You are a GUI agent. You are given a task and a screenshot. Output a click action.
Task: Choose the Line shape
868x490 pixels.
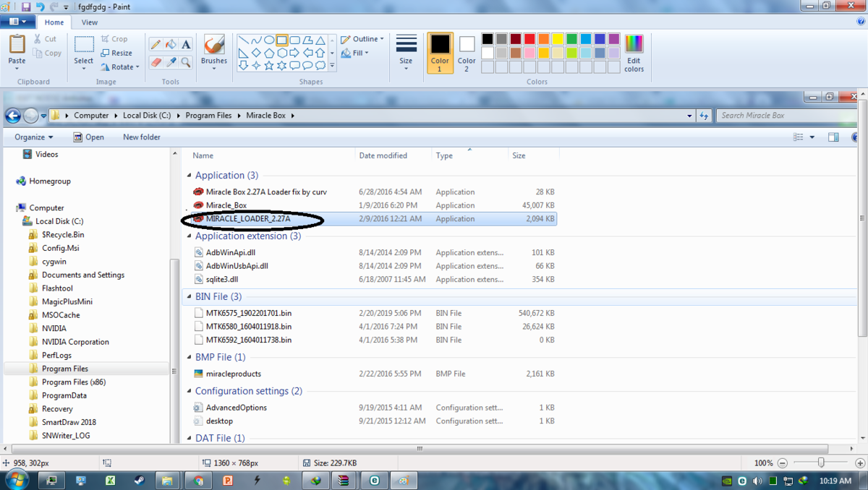(244, 40)
